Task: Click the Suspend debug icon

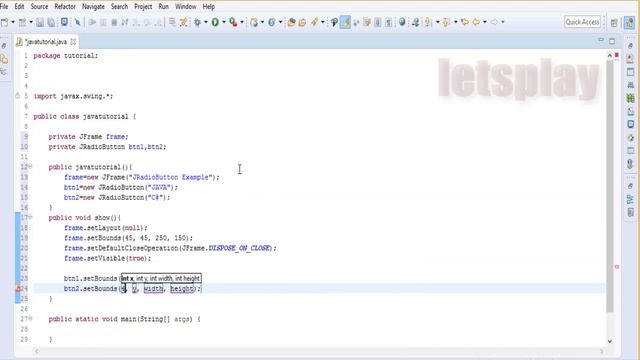Action: point(103,22)
